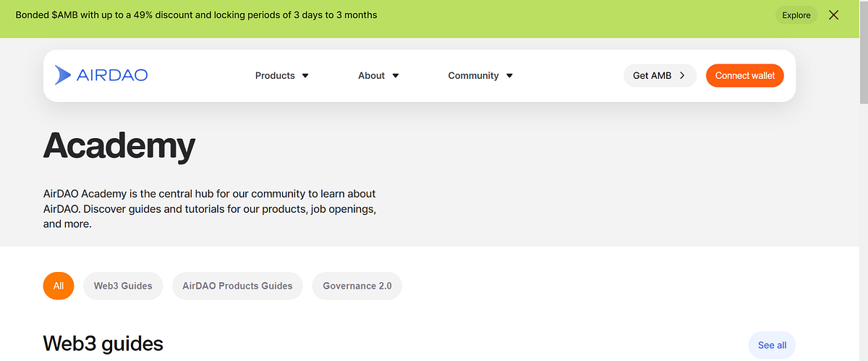Expand the About dropdown arrow
Screen dimensions: 868x361
[x=396, y=75]
